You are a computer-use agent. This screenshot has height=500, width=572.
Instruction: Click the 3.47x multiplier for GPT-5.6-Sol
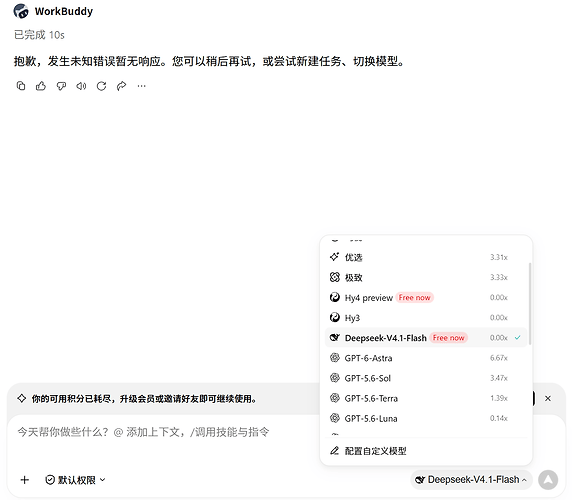pos(499,378)
